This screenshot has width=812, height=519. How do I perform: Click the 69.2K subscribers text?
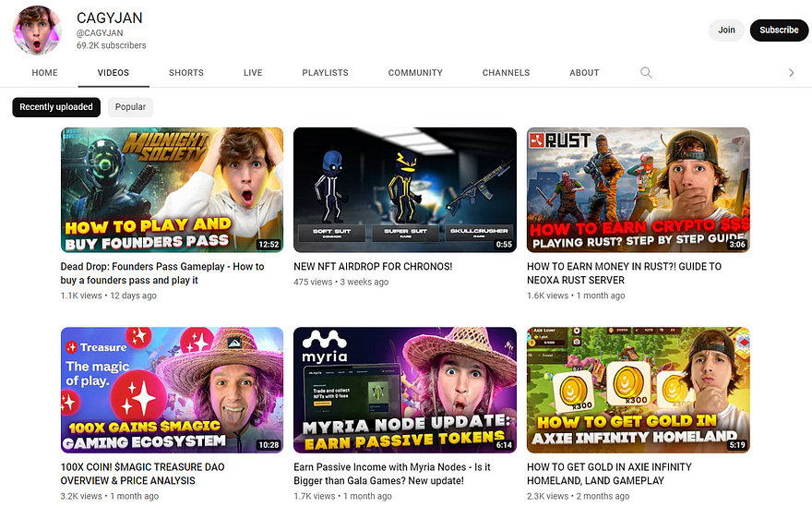[112, 45]
